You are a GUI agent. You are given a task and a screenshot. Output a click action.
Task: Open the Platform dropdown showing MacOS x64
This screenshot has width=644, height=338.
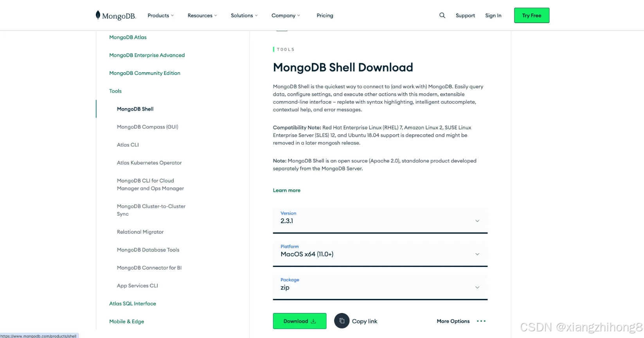tap(380, 254)
